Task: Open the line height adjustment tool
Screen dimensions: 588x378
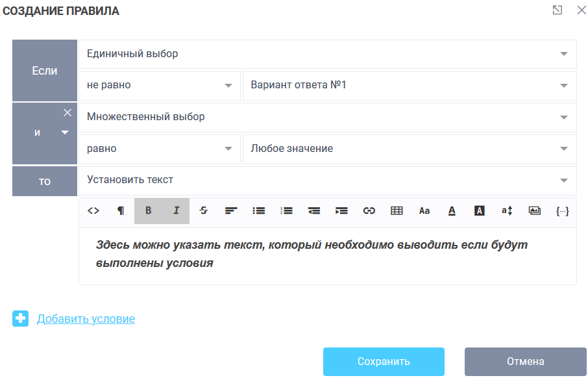Action: [507, 210]
